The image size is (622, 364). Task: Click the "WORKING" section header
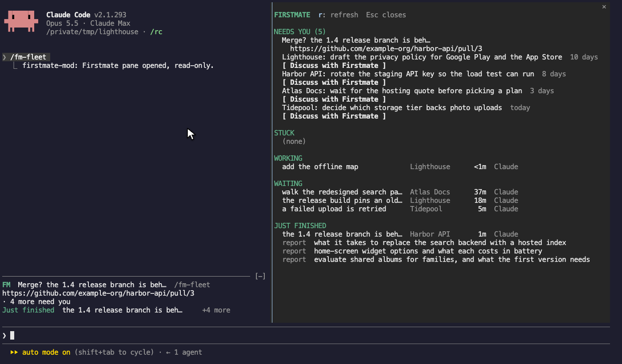pos(288,158)
